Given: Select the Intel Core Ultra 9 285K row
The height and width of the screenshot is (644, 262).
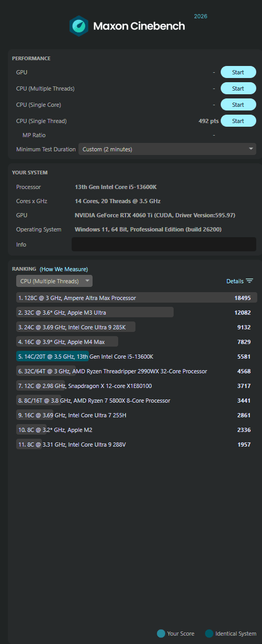Looking at the screenshot, I should [x=136, y=327].
